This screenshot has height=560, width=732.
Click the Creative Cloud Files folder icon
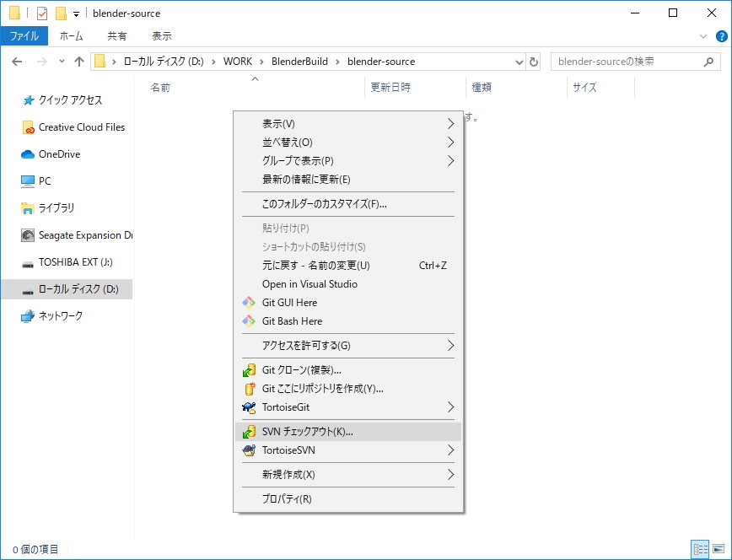(x=28, y=127)
